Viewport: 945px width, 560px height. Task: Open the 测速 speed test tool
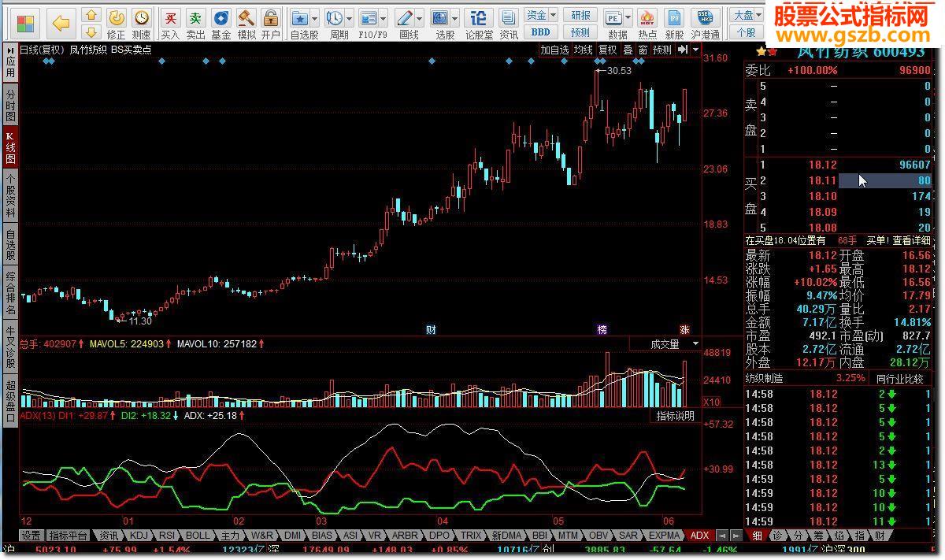click(x=141, y=24)
